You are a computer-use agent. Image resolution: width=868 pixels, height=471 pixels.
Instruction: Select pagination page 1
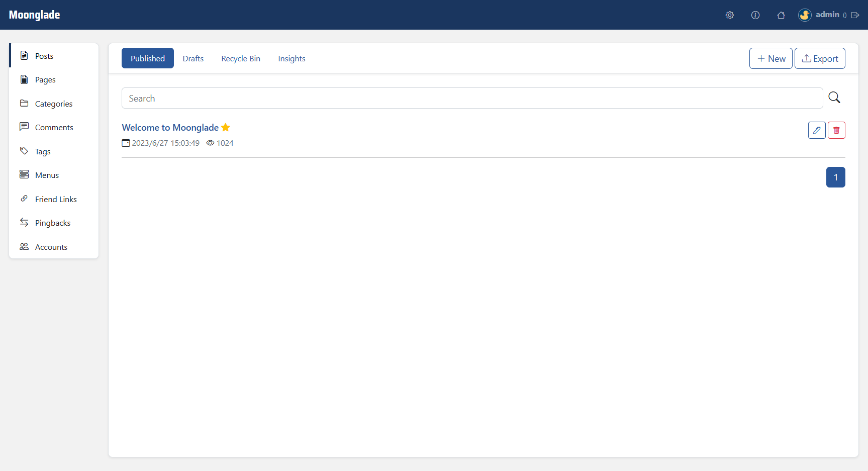[x=835, y=177]
